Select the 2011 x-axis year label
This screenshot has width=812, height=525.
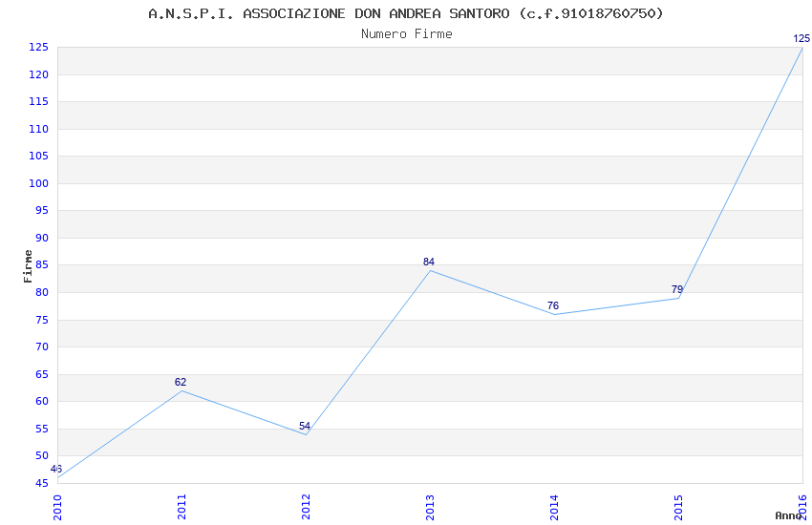coord(182,507)
